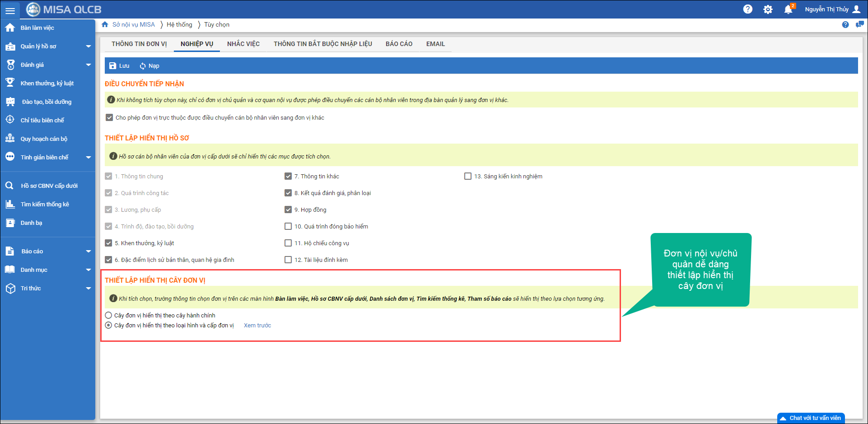Select Cây đơn vị hiển thị theo cây hành chính
The height and width of the screenshot is (424, 868).
108,315
